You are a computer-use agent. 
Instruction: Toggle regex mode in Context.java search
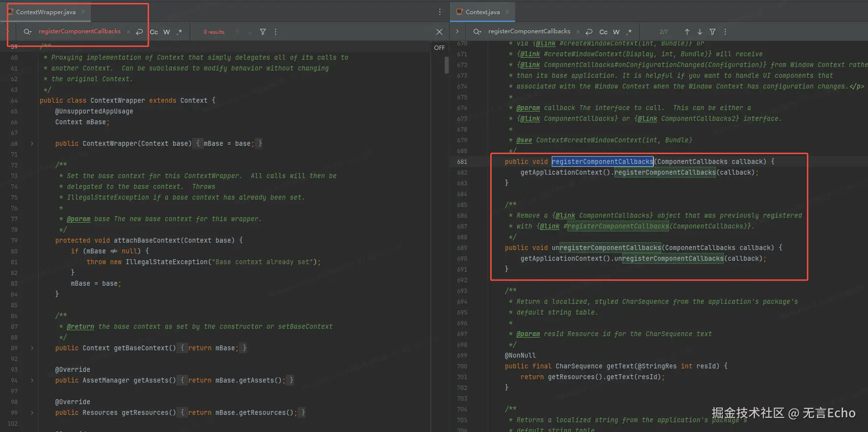pyautogui.click(x=629, y=32)
